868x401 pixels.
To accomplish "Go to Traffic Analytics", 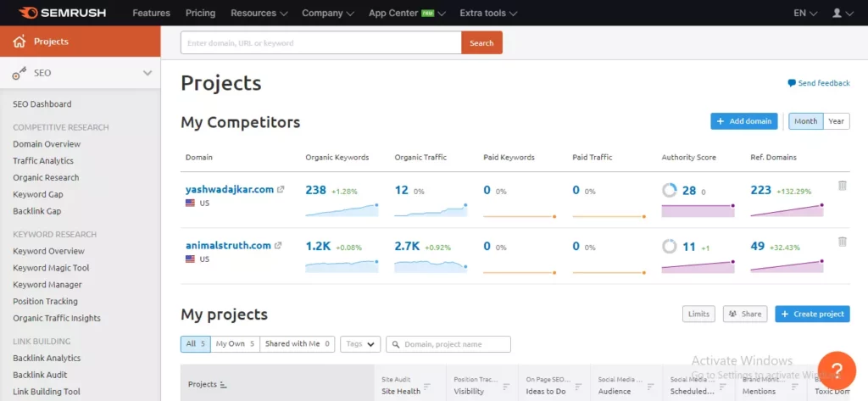I will point(43,160).
